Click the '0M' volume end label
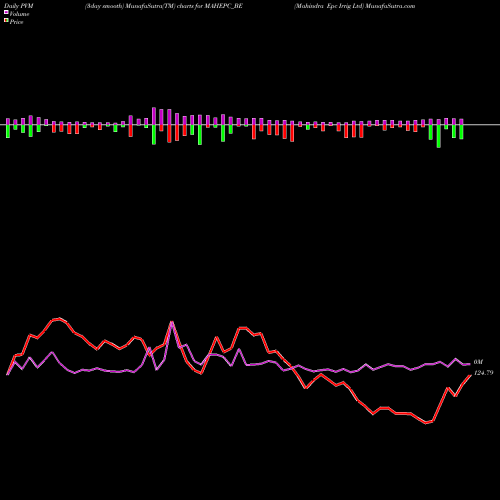 tap(478, 362)
